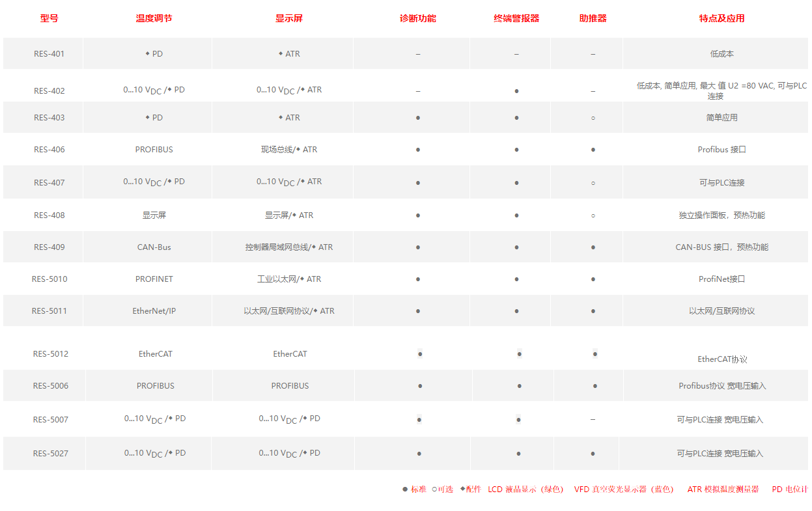Click the 终端警报器 dot in RES-5010 row
Screen dimensions: 812x511
pyautogui.click(x=516, y=279)
